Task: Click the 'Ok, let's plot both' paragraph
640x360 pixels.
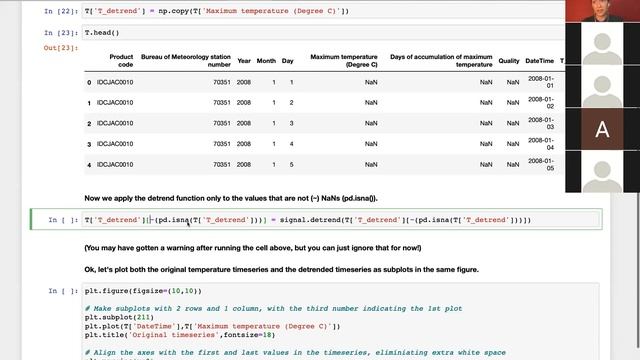Action: point(281,269)
